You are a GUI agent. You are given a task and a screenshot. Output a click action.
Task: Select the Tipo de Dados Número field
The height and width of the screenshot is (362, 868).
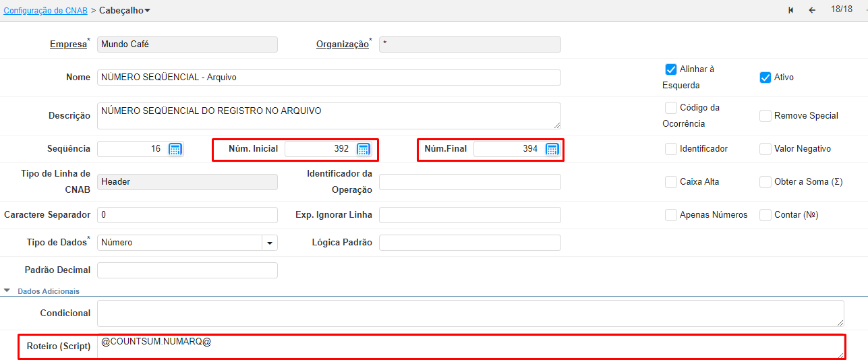(179, 243)
